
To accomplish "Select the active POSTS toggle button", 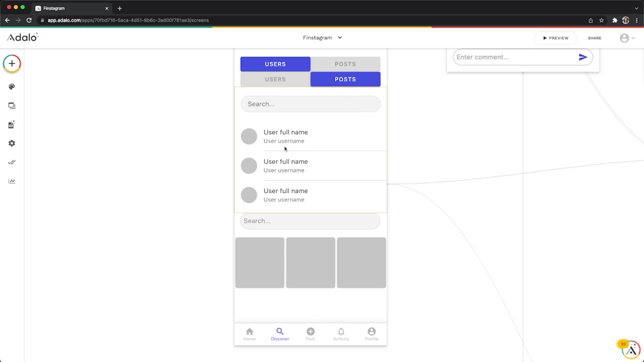I will 345,79.
